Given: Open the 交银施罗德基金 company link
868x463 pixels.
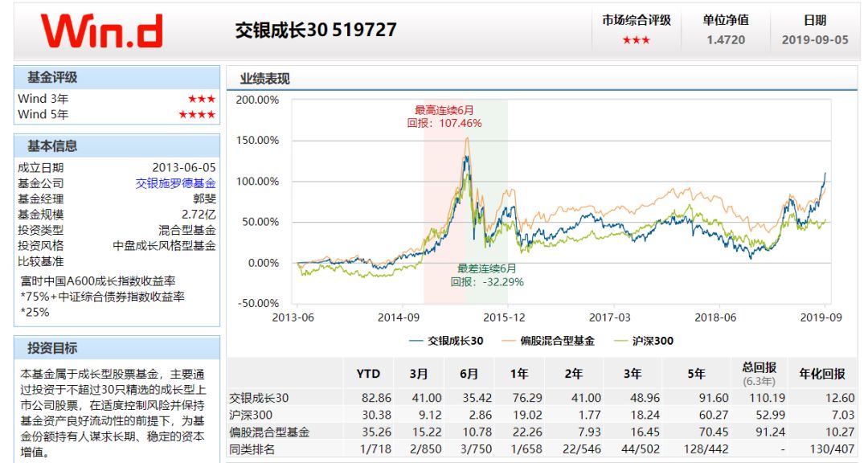Looking at the screenshot, I should pos(176,182).
